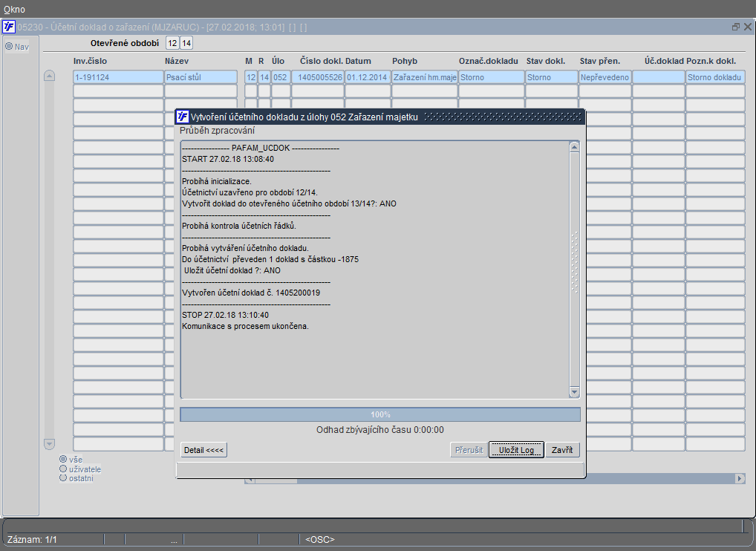Toggle the Nav radio button
The width and height of the screenshot is (756, 551).
point(9,46)
